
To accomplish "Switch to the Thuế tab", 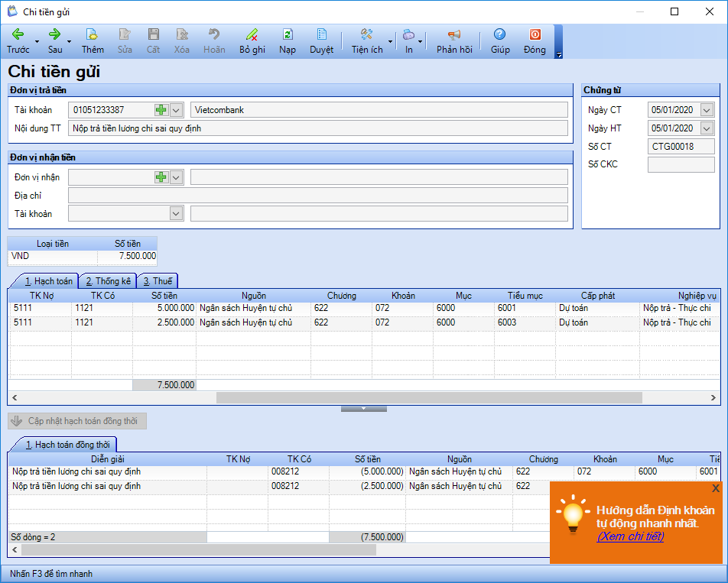I will pyautogui.click(x=158, y=281).
